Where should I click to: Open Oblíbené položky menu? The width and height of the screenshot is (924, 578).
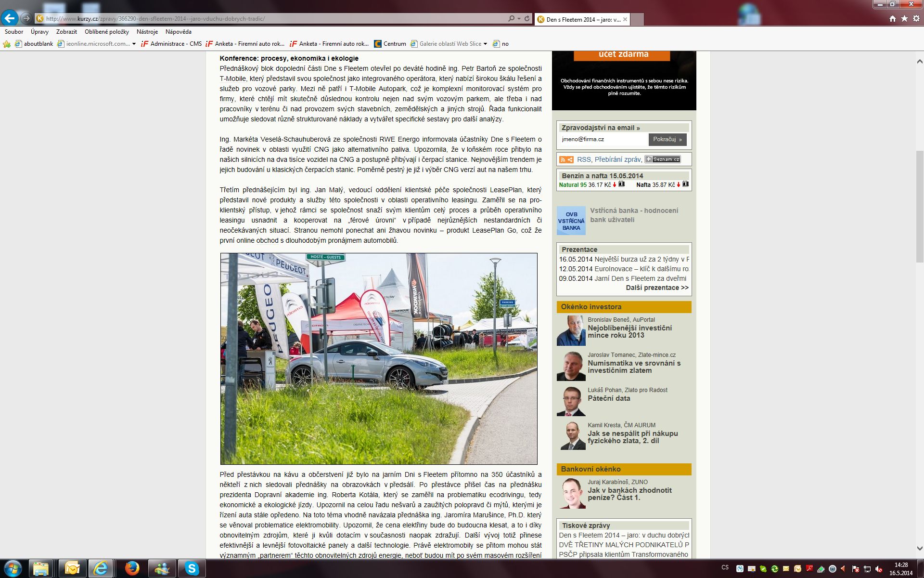coord(107,32)
